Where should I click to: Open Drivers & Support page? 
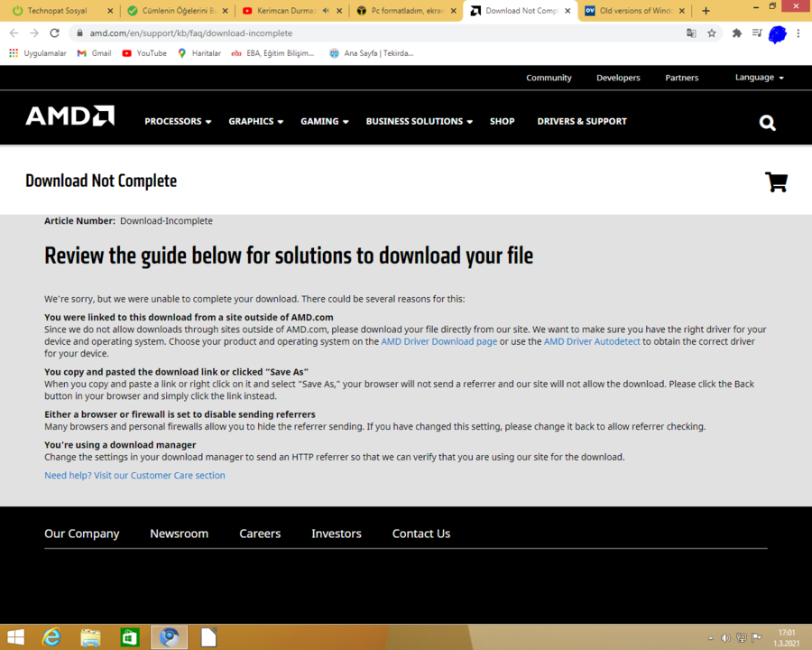[582, 121]
